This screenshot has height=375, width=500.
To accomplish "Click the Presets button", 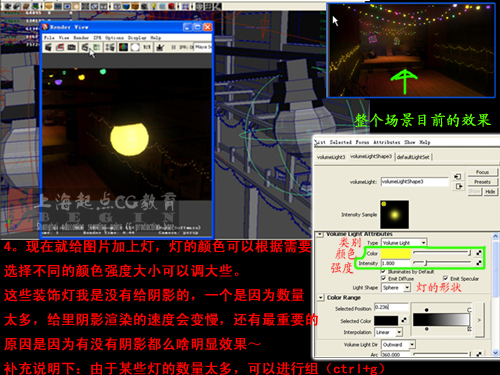I will (482, 182).
